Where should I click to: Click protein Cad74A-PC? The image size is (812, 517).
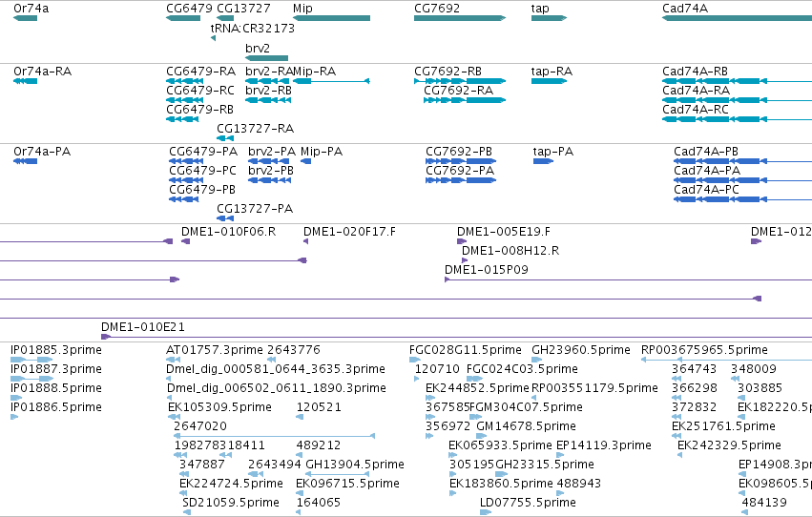pyautogui.click(x=742, y=199)
